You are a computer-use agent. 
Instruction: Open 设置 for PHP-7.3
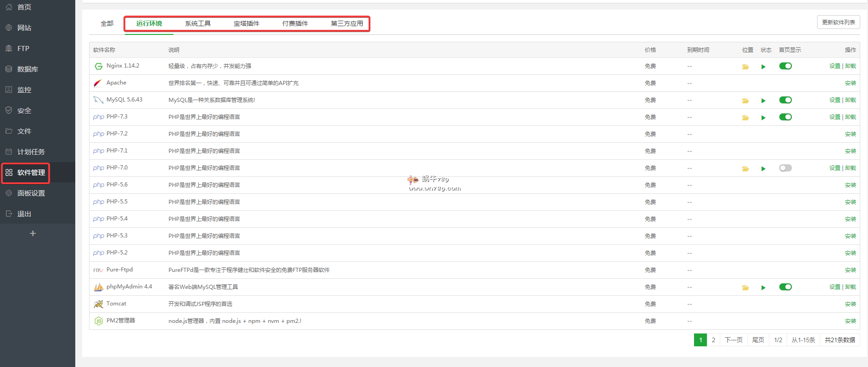click(x=834, y=117)
